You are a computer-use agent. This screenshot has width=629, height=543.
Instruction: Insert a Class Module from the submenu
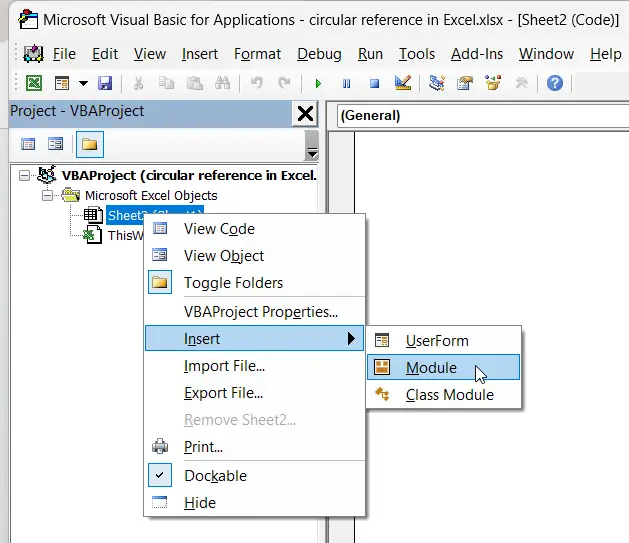(x=444, y=395)
